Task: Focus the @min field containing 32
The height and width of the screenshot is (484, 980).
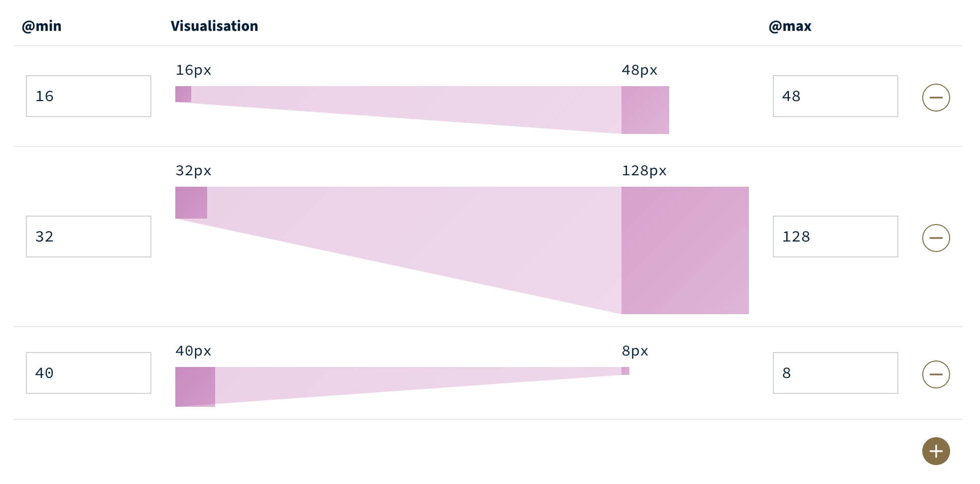Action: [x=89, y=237]
